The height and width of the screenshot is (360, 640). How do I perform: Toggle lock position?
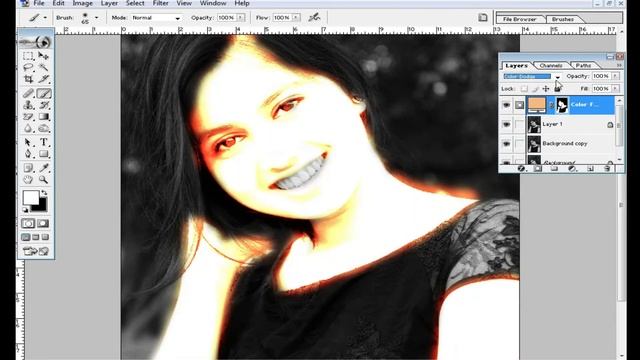[546, 89]
